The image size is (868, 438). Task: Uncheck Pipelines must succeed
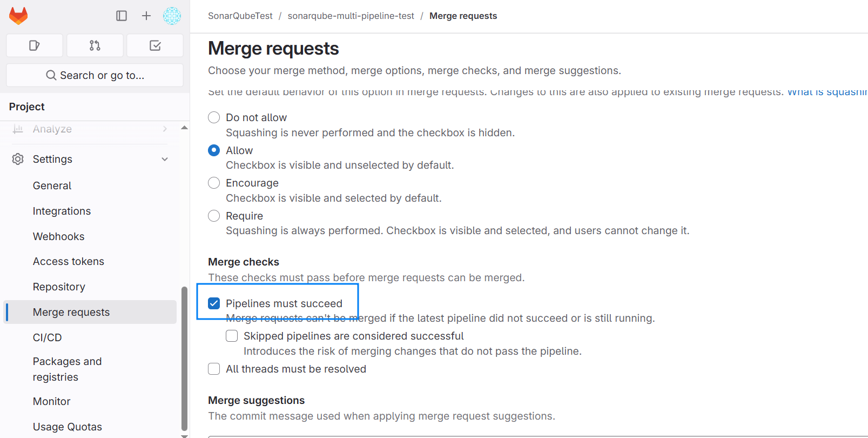click(x=214, y=303)
